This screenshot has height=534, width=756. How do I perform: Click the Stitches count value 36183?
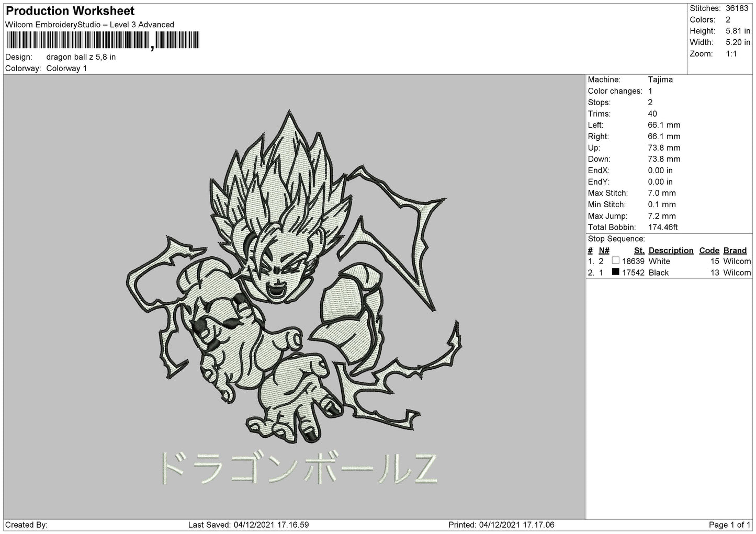point(738,8)
